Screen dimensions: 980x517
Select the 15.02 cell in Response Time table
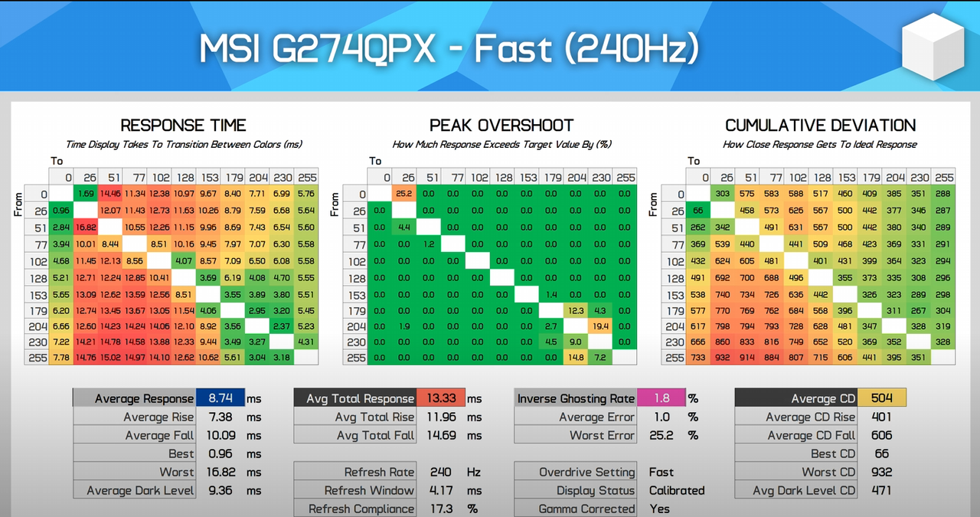[x=110, y=357]
